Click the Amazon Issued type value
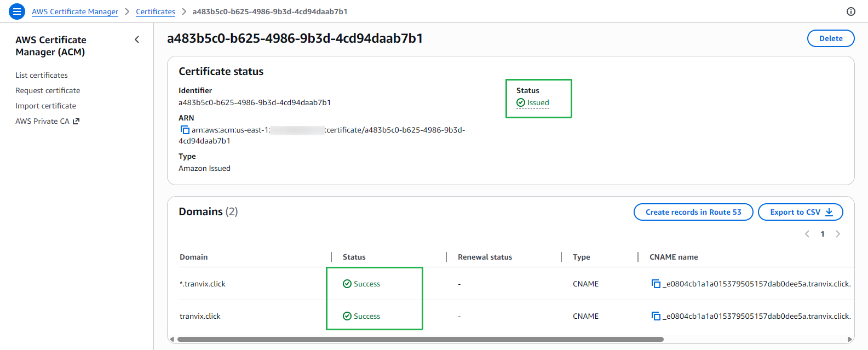868x350 pixels. pyautogui.click(x=204, y=168)
